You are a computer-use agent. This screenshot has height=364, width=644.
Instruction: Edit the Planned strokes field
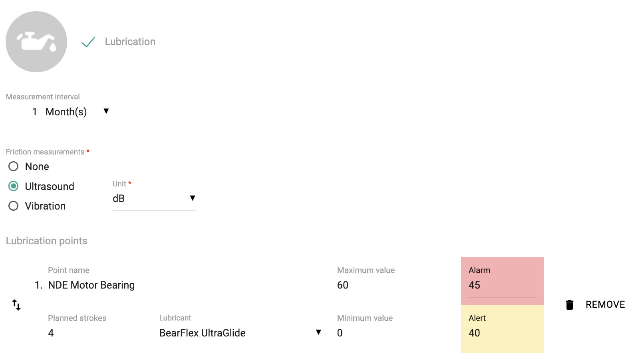point(95,333)
